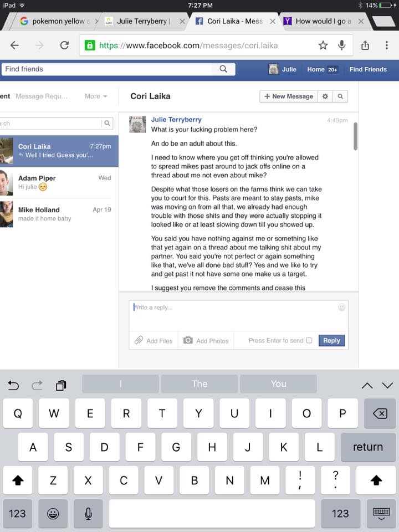399x532 pixels.
Task: Expand the More dropdown in messages sidebar
Action: [x=96, y=96]
